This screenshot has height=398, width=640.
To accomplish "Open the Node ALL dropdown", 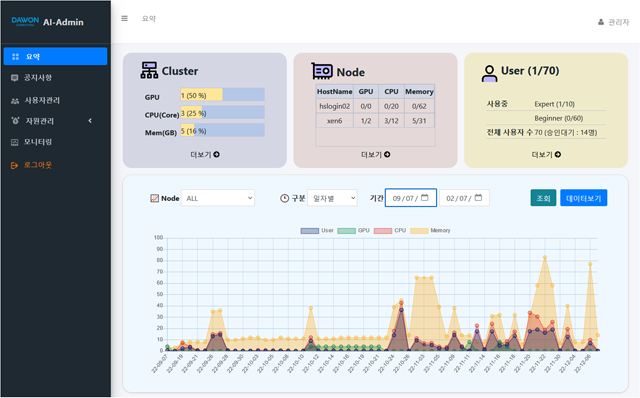I will (x=218, y=198).
